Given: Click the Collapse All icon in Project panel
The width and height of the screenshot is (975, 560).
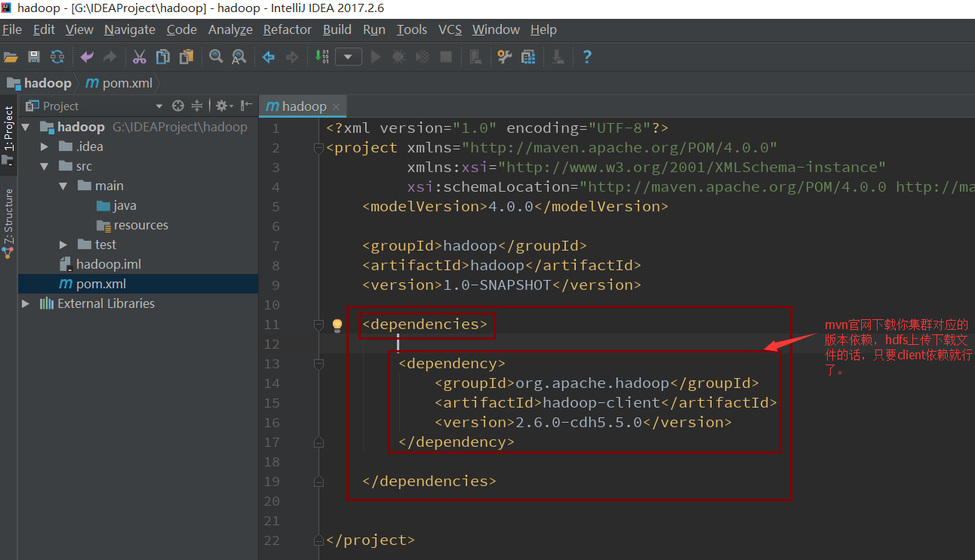Looking at the screenshot, I should pyautogui.click(x=197, y=106).
